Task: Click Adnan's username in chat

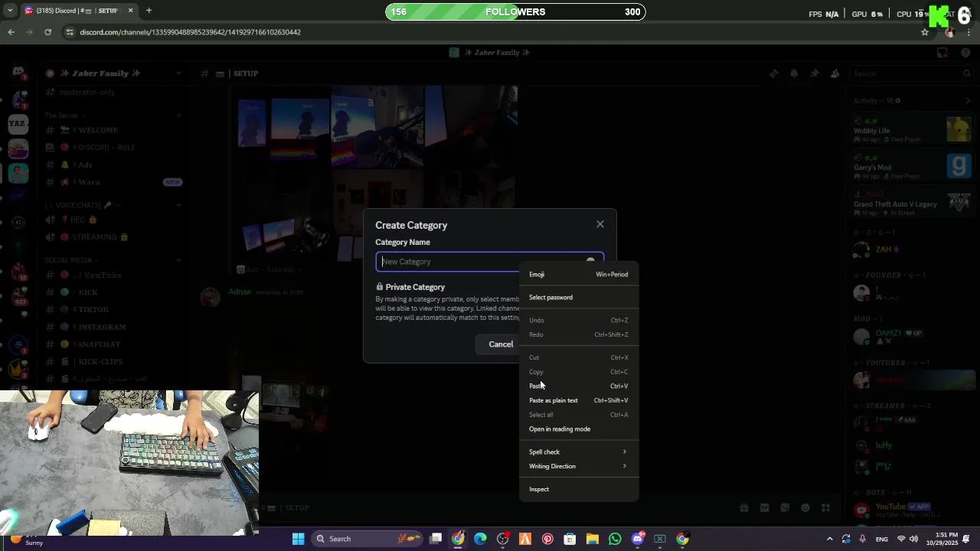Action: [240, 292]
